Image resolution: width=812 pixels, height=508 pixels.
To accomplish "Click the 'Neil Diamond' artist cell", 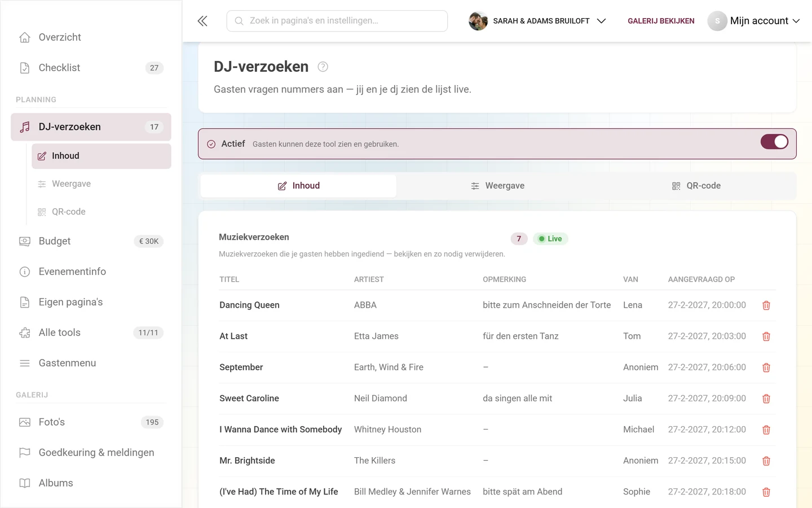I will 381,398.
